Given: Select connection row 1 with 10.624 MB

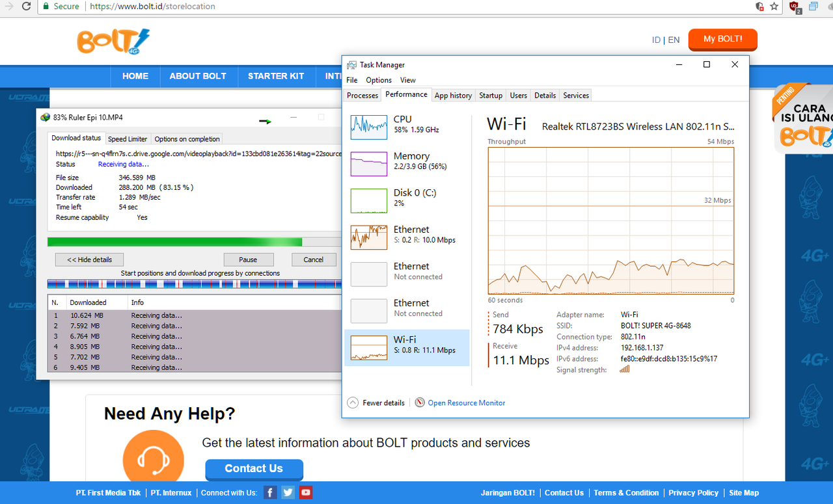Looking at the screenshot, I should coord(194,315).
